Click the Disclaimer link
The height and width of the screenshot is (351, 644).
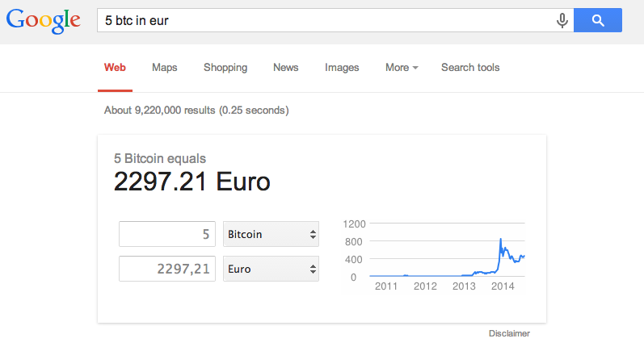(x=509, y=333)
